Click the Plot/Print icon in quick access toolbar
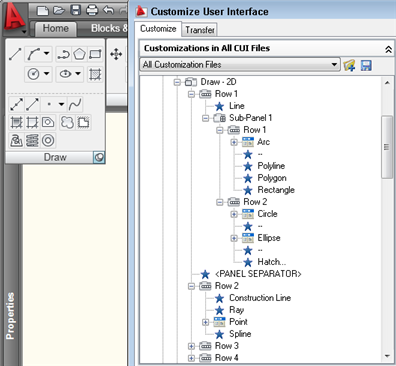This screenshot has width=396, height=366. point(92,10)
